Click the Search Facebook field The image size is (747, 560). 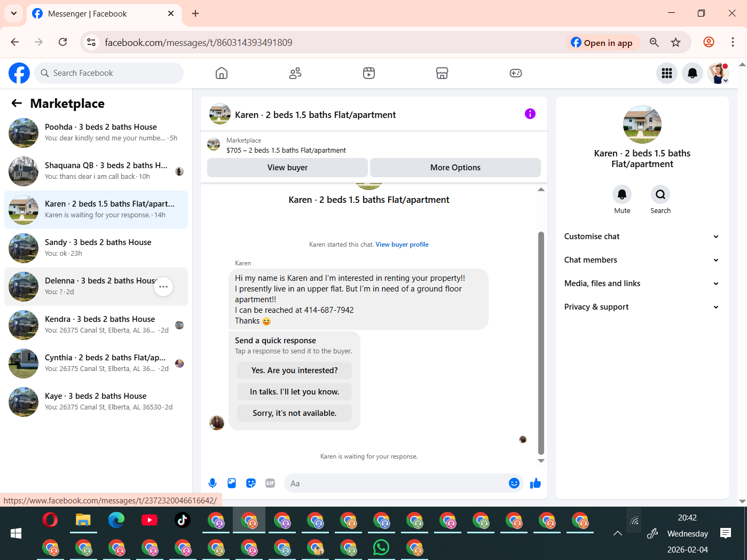(109, 73)
